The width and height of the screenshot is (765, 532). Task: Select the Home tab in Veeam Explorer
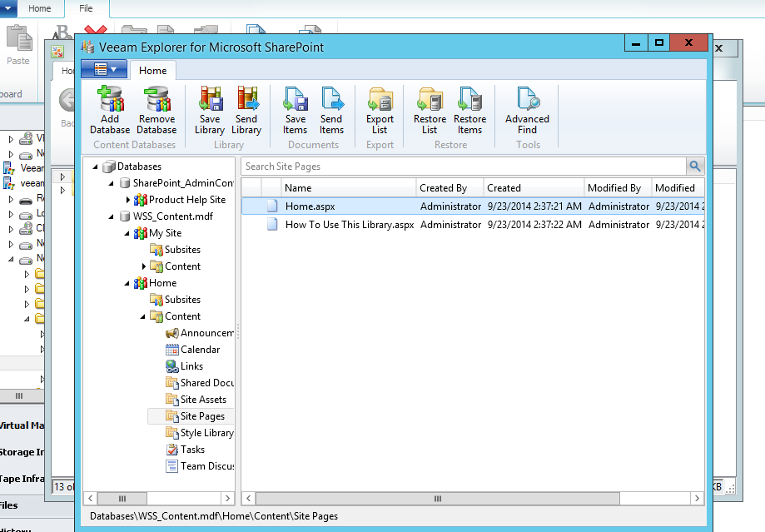tap(152, 70)
